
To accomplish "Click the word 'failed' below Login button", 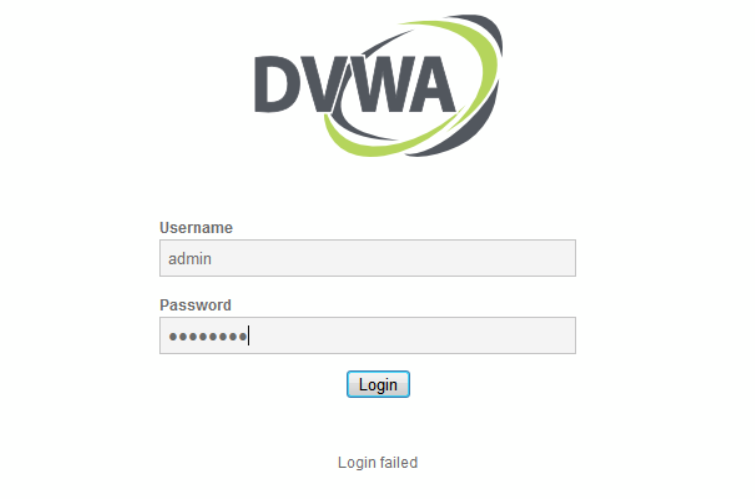I will (399, 462).
